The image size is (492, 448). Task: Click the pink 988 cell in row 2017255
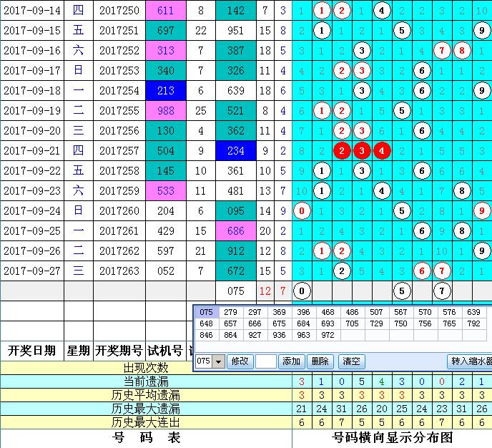(x=166, y=110)
